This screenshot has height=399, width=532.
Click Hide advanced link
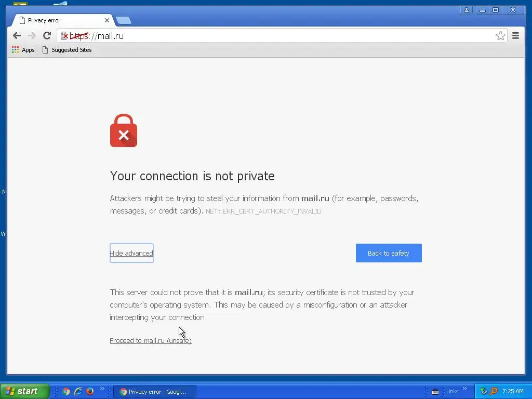(x=131, y=253)
